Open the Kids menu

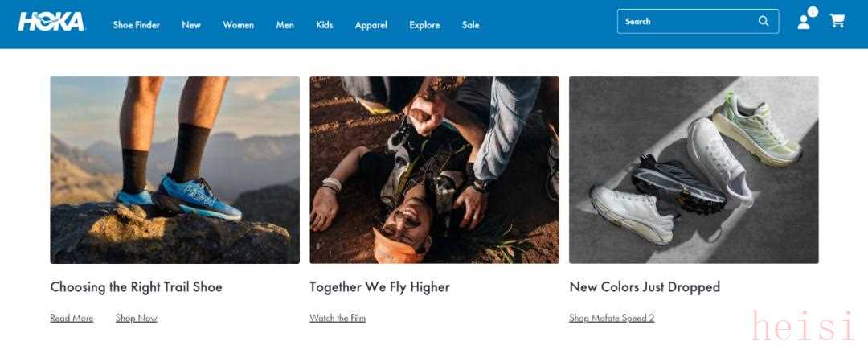(324, 25)
